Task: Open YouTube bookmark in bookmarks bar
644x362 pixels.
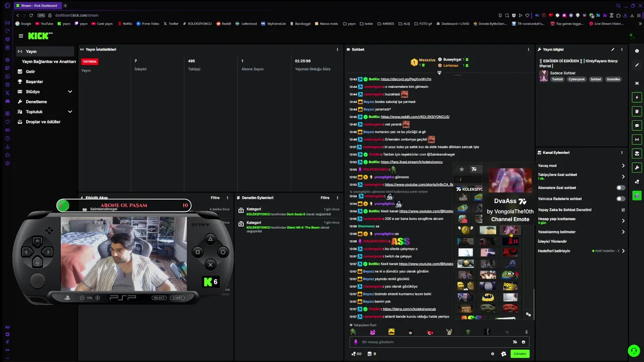Action: point(44,24)
